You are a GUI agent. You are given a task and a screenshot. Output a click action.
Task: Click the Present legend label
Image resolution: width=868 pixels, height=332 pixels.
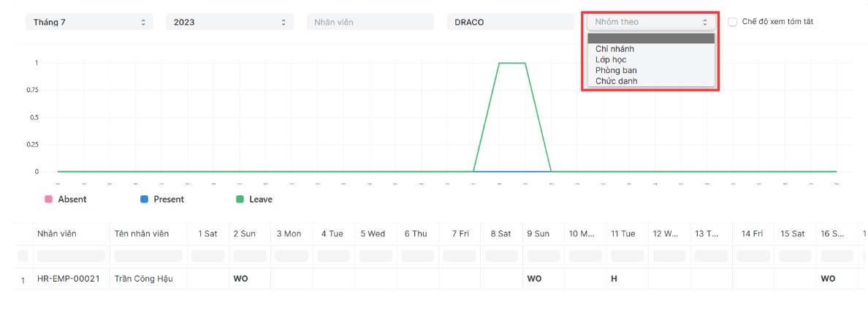point(169,200)
